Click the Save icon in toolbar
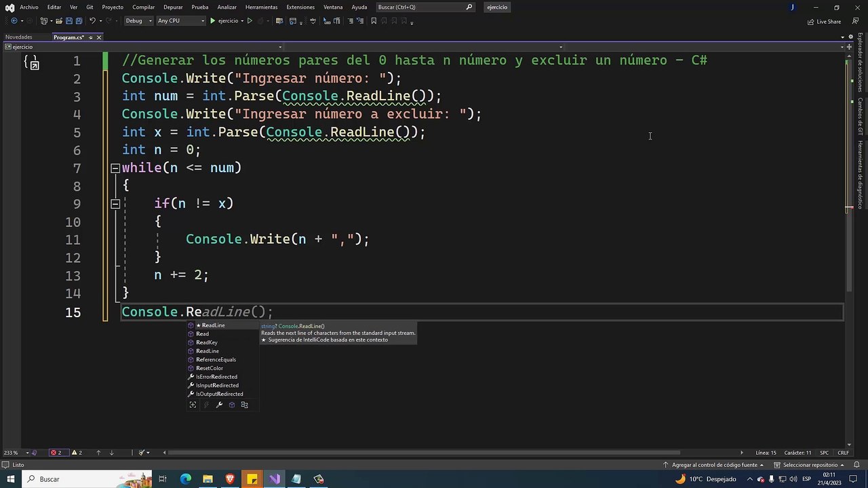This screenshot has width=868, height=488. 69,21
